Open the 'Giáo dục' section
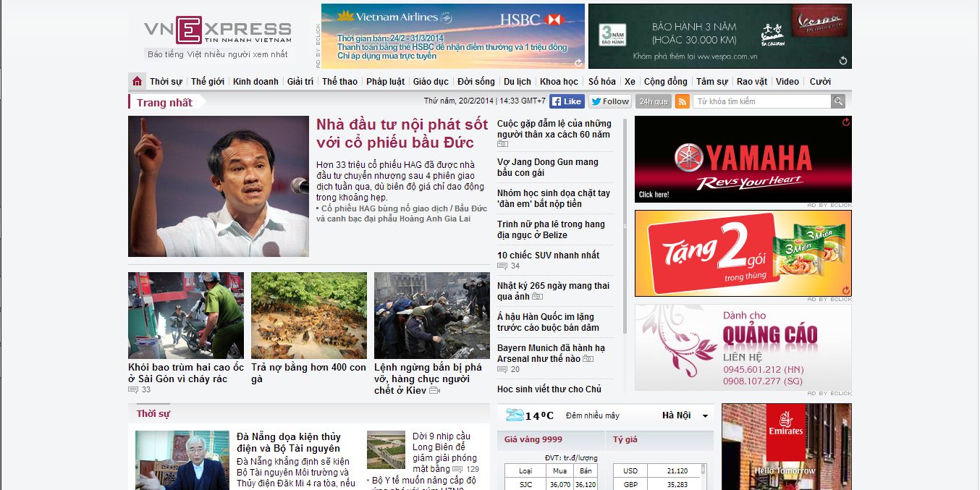Image resolution: width=980 pixels, height=490 pixels. pyautogui.click(x=431, y=81)
